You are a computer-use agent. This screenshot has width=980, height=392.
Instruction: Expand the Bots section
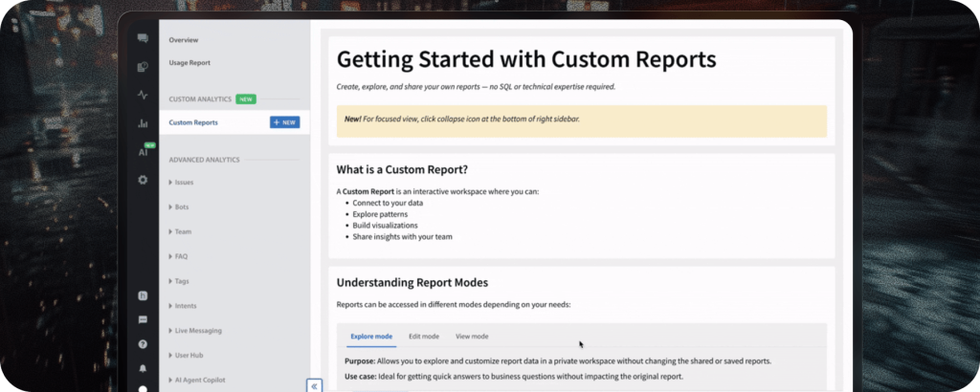[x=179, y=207]
